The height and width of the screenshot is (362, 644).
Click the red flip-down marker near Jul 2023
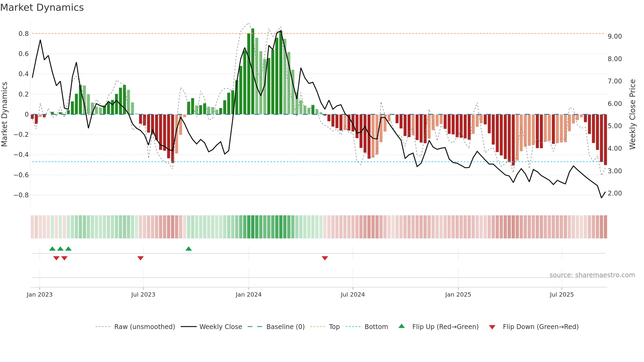[141, 258]
